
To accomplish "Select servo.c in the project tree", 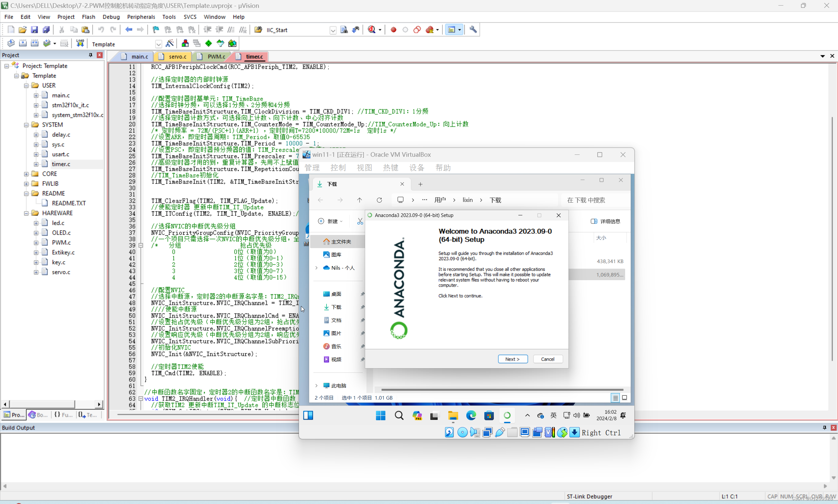I will click(61, 272).
